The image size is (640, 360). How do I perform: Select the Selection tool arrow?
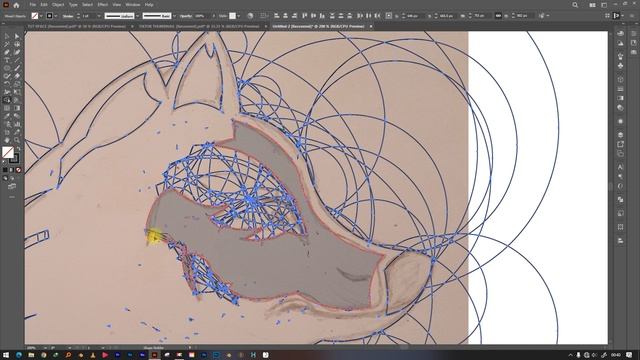tap(7, 36)
